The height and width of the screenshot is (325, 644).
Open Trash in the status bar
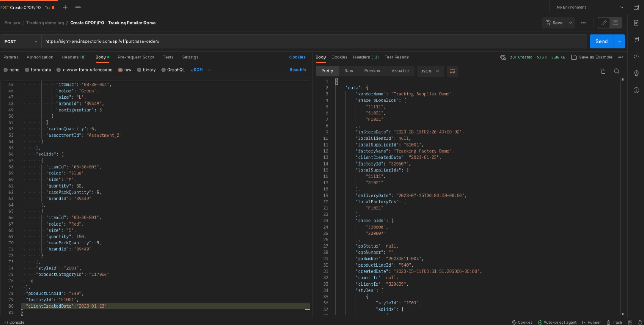614,322
